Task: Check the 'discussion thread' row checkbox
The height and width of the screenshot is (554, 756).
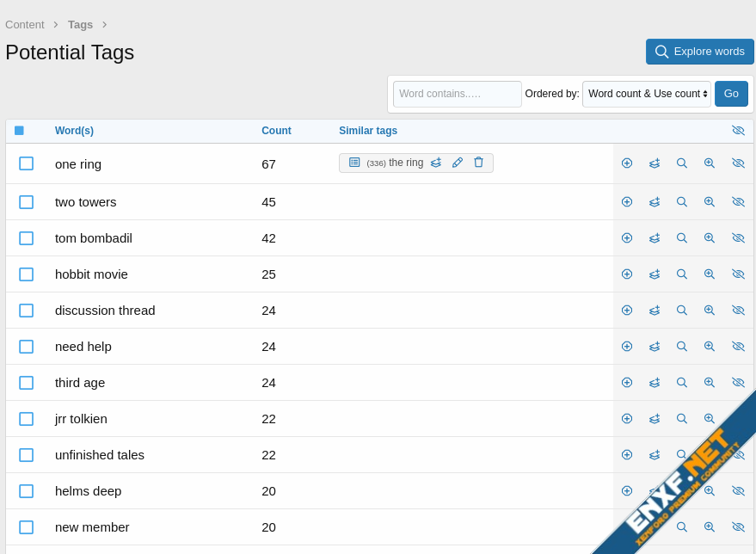Action: [27, 311]
